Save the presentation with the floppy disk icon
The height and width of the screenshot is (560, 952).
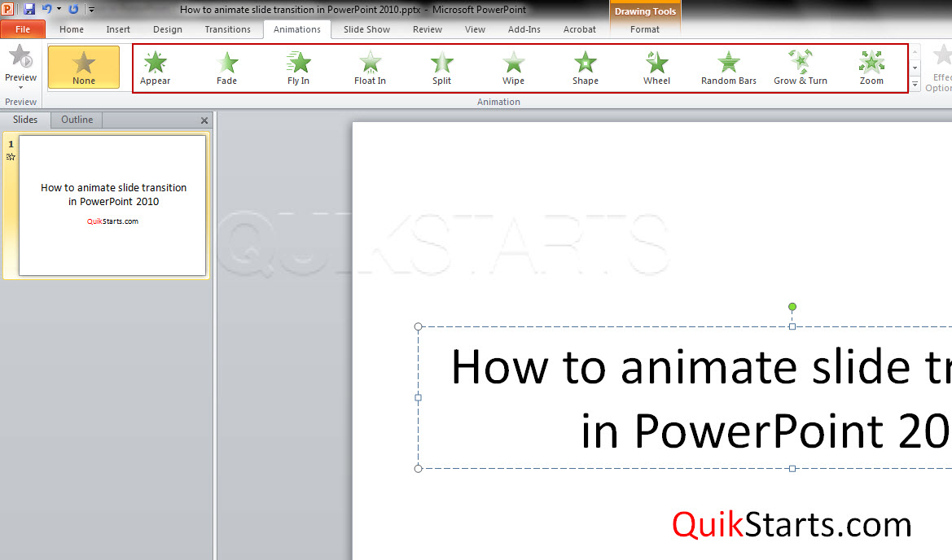[29, 9]
